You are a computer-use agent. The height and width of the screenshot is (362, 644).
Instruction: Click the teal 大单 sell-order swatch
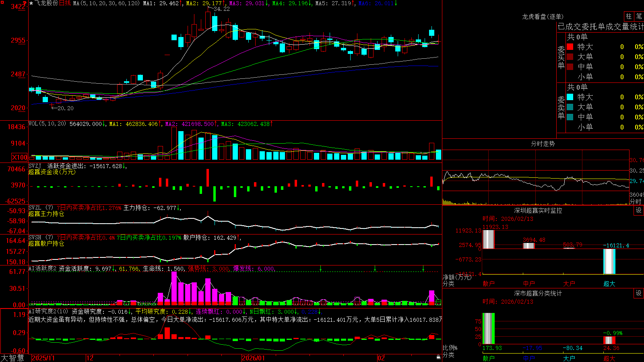click(570, 107)
